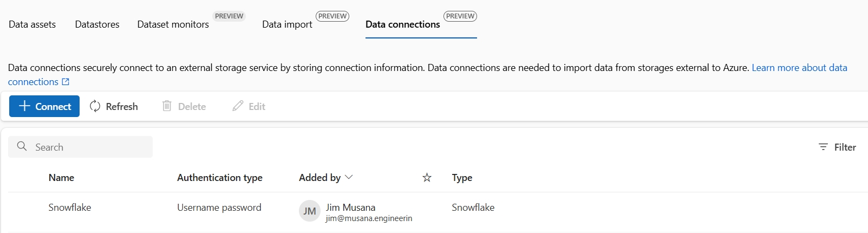The image size is (868, 233).
Task: Click the favorites star column icon
Action: pyautogui.click(x=427, y=177)
